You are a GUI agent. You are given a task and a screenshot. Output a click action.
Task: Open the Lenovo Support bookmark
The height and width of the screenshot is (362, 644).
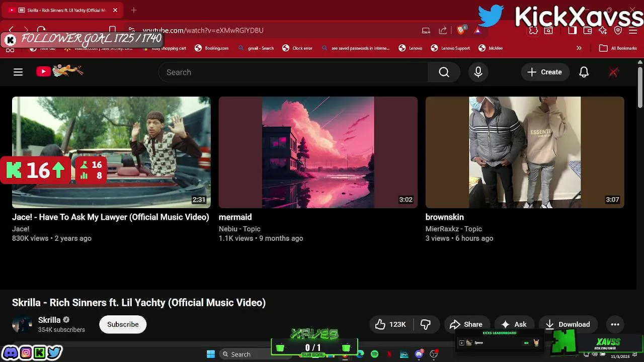tap(450, 48)
